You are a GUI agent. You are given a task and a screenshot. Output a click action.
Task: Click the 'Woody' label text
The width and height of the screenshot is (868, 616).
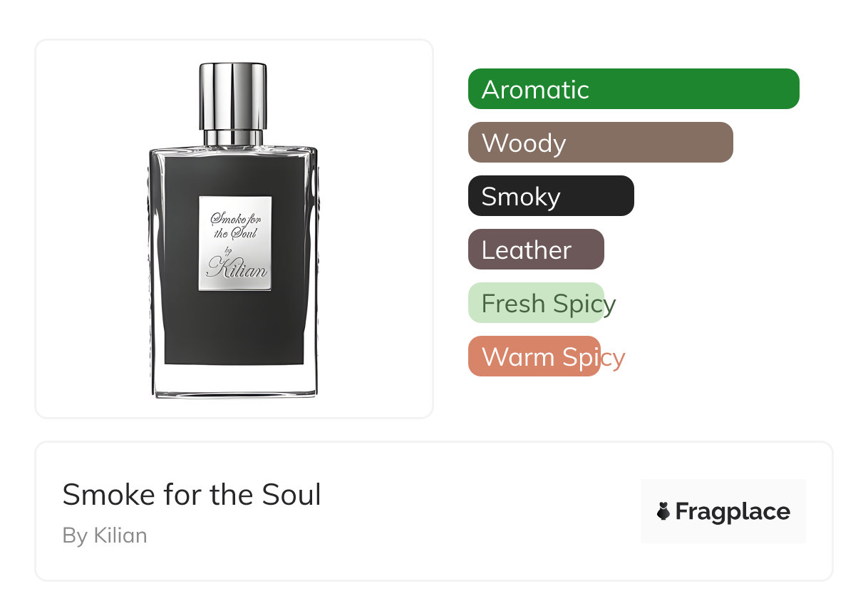point(524,143)
